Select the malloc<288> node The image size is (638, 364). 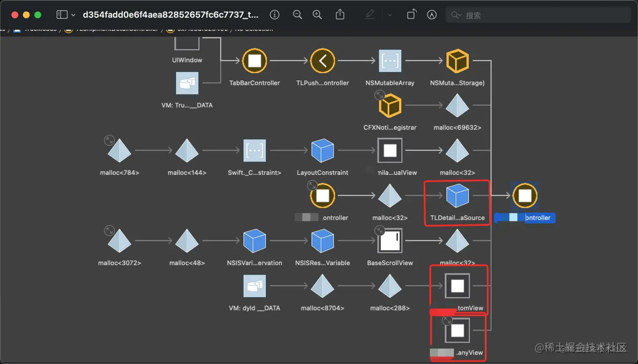point(390,286)
